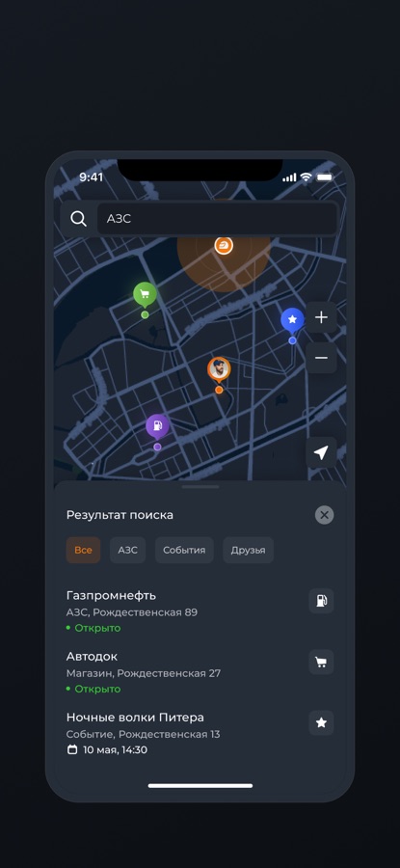The width and height of the screenshot is (400, 868).
Task: Open the user avatar map pin
Action: (219, 370)
